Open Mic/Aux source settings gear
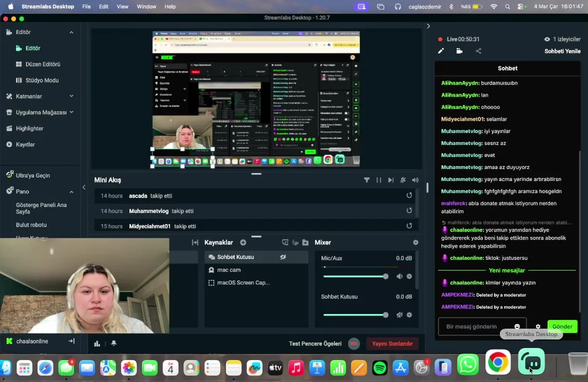This screenshot has height=382, width=588. [x=410, y=276]
